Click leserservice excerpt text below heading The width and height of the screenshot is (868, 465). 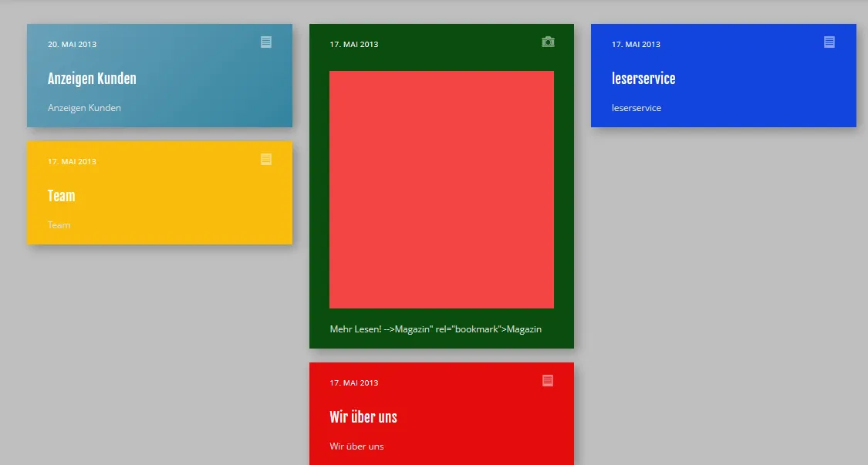pyautogui.click(x=637, y=108)
